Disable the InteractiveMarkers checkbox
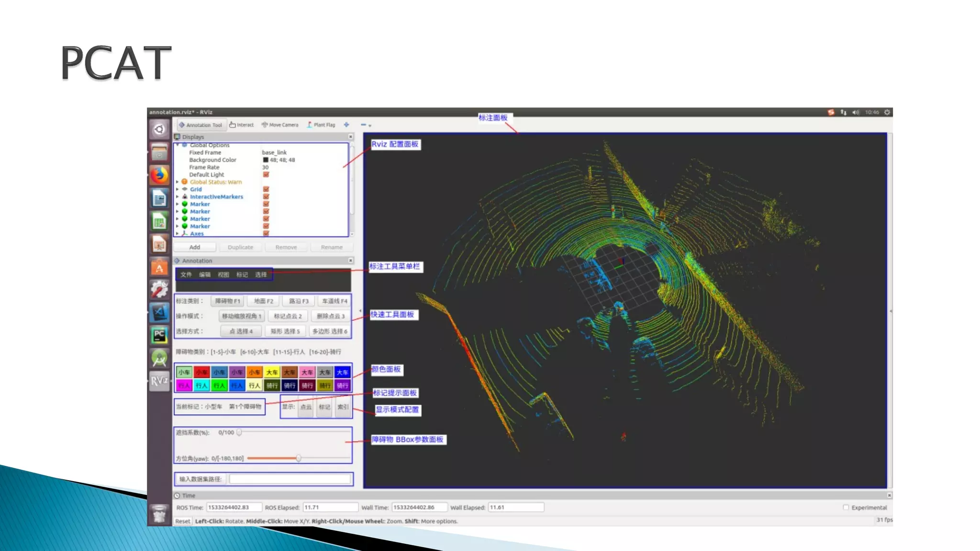The image size is (980, 551). 266,197
